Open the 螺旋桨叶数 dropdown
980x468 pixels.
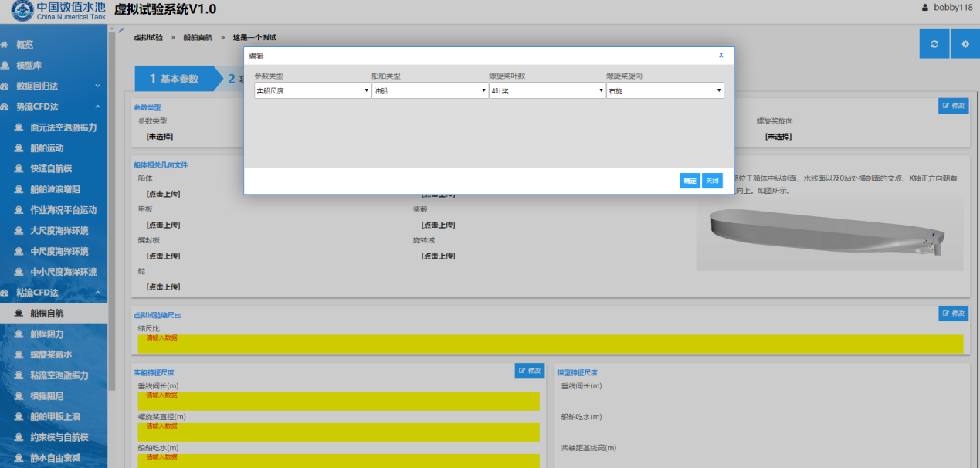coord(547,90)
